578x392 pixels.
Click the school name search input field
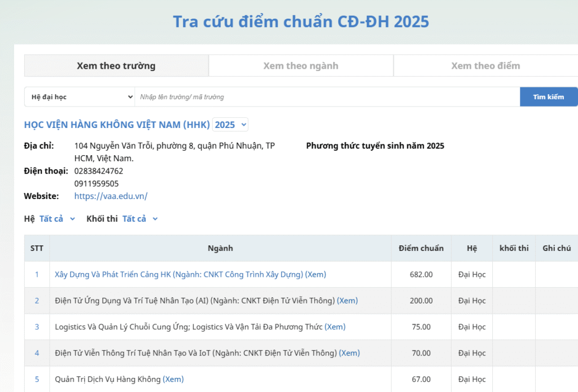coord(326,97)
